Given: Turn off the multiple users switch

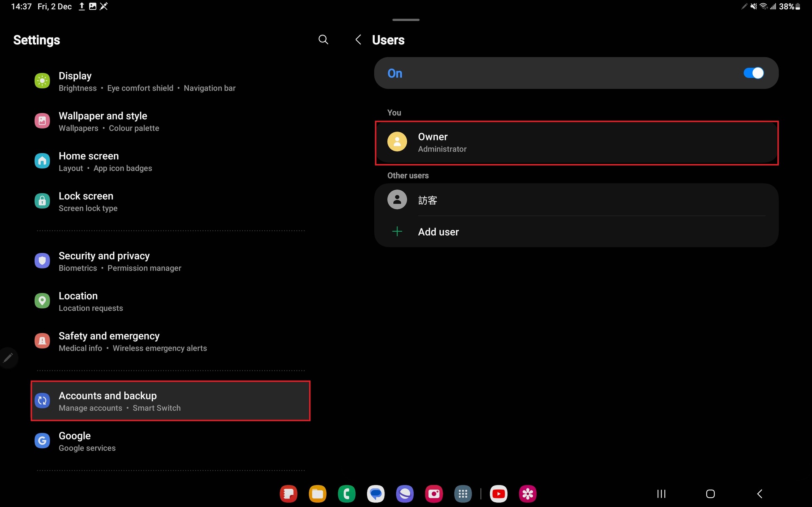Looking at the screenshot, I should (753, 73).
